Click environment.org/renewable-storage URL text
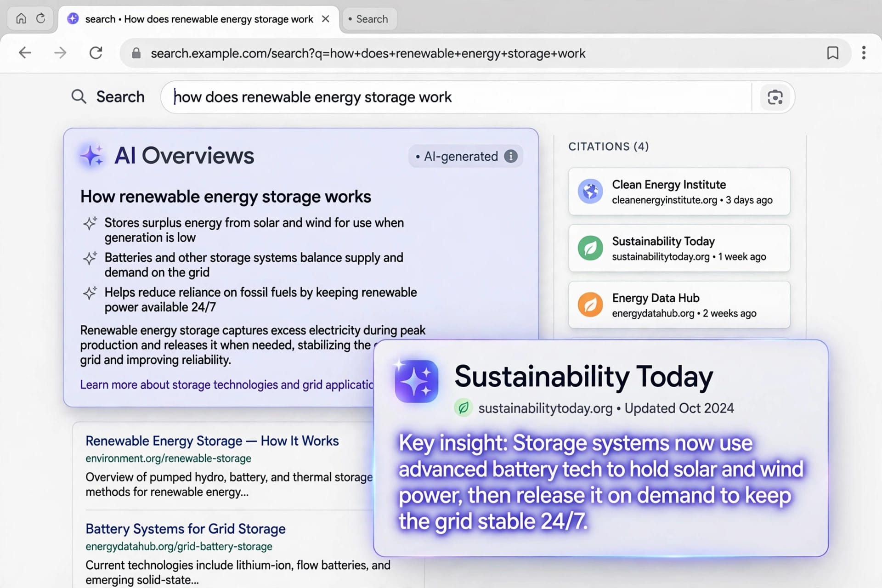The width and height of the screenshot is (882, 588). click(168, 458)
